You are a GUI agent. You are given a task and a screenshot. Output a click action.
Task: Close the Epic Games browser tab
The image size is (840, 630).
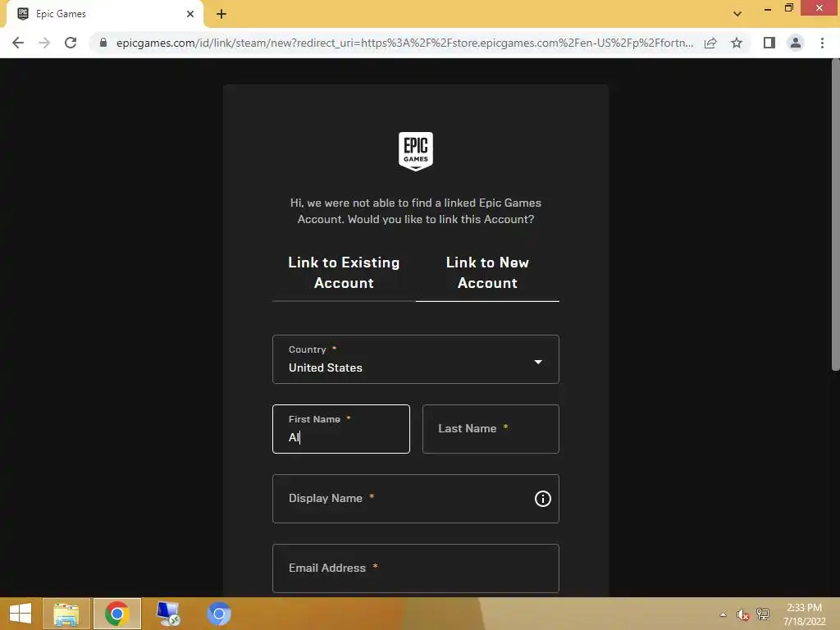point(190,14)
